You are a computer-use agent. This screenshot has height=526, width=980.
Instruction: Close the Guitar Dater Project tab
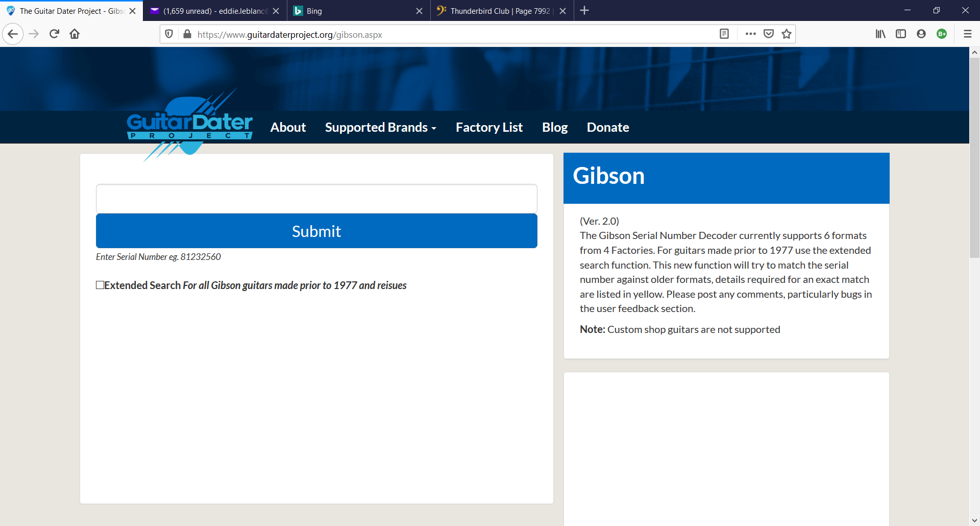point(133,11)
